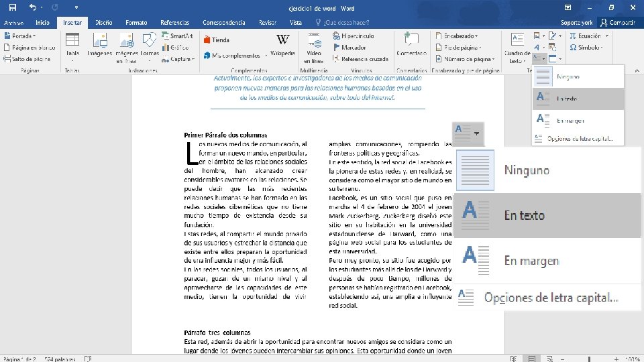Select En margen in the enlarged menu
This screenshot has width=644, height=362.
click(547, 261)
